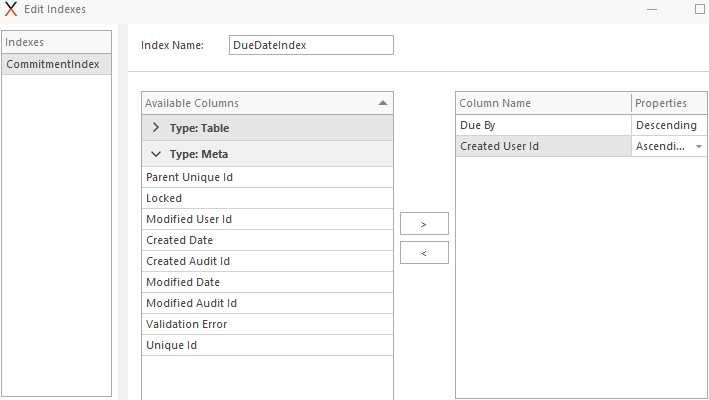Select Created Audit Id row
The image size is (709, 400).
pyautogui.click(x=267, y=261)
